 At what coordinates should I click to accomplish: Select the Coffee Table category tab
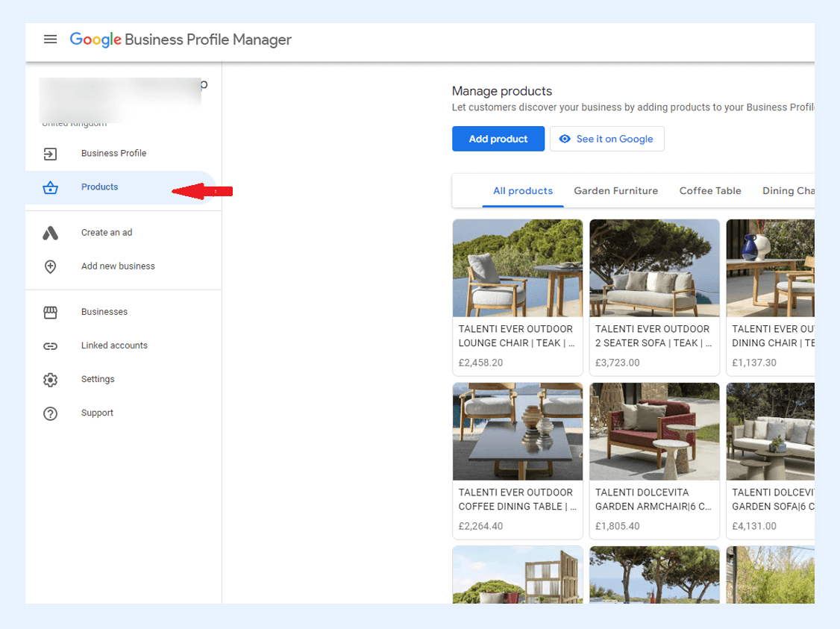tap(709, 191)
